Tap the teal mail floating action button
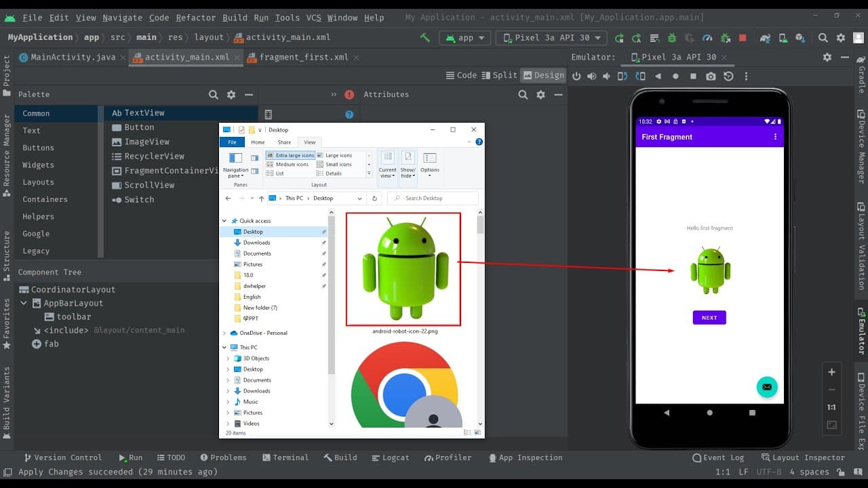The height and width of the screenshot is (488, 868). click(767, 386)
